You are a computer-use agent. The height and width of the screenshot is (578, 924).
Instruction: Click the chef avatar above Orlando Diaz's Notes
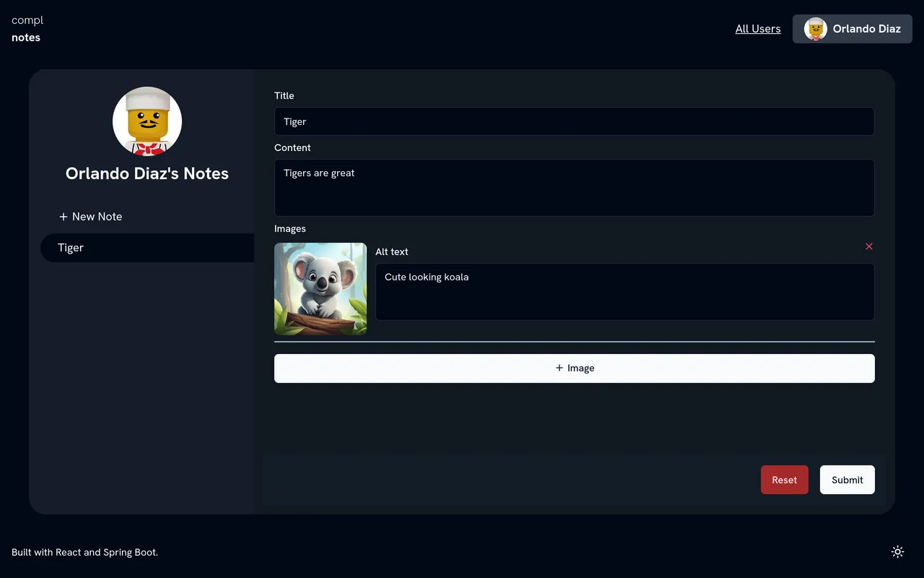[x=147, y=121]
